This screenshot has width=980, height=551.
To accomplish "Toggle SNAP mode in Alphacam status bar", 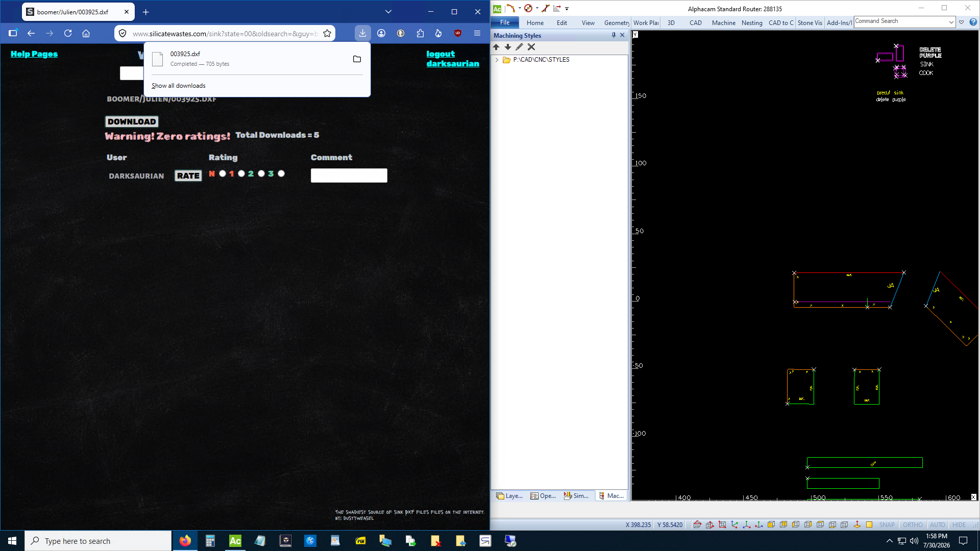I will [x=887, y=524].
